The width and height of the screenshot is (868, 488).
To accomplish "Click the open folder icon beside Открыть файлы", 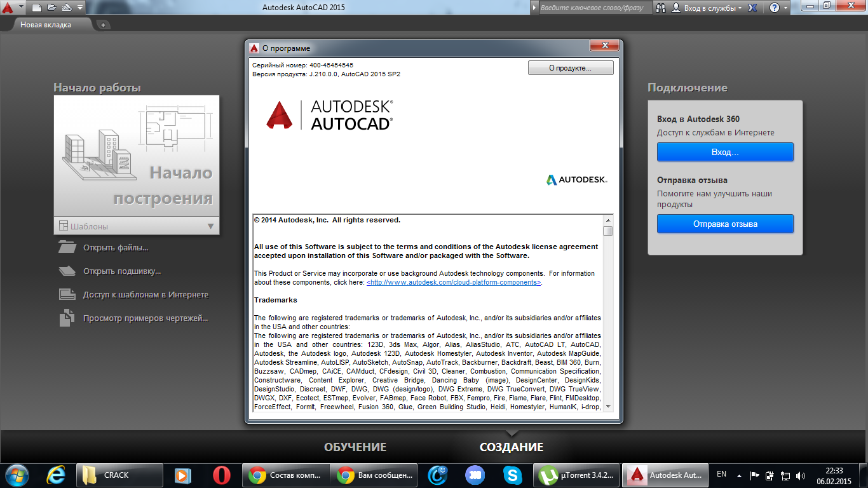I will [67, 247].
